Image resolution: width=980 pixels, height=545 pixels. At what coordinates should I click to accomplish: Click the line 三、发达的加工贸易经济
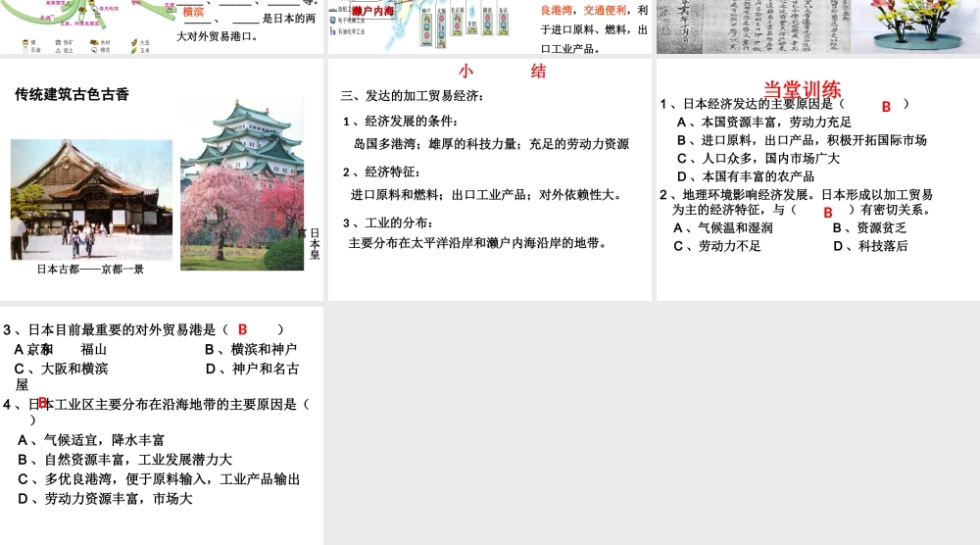(x=413, y=96)
